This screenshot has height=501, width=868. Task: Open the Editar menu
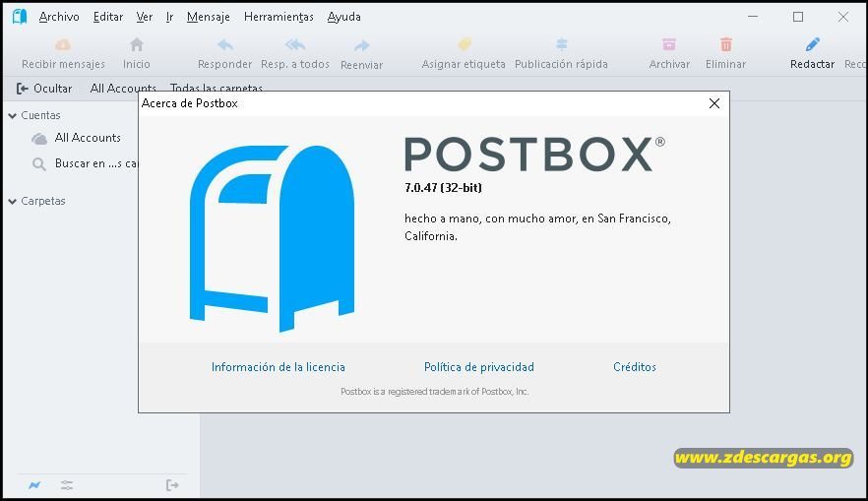point(108,17)
